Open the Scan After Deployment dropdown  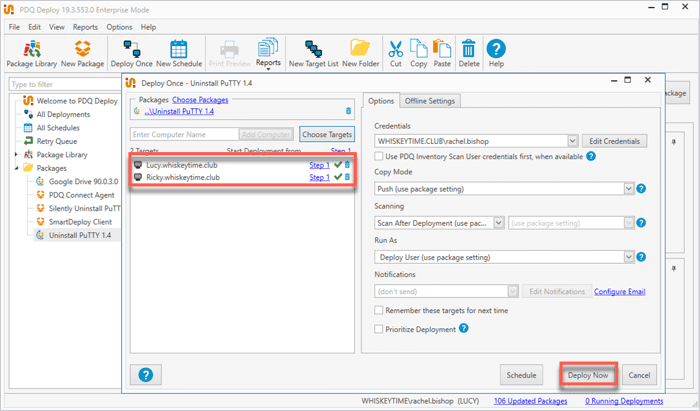pyautogui.click(x=499, y=223)
